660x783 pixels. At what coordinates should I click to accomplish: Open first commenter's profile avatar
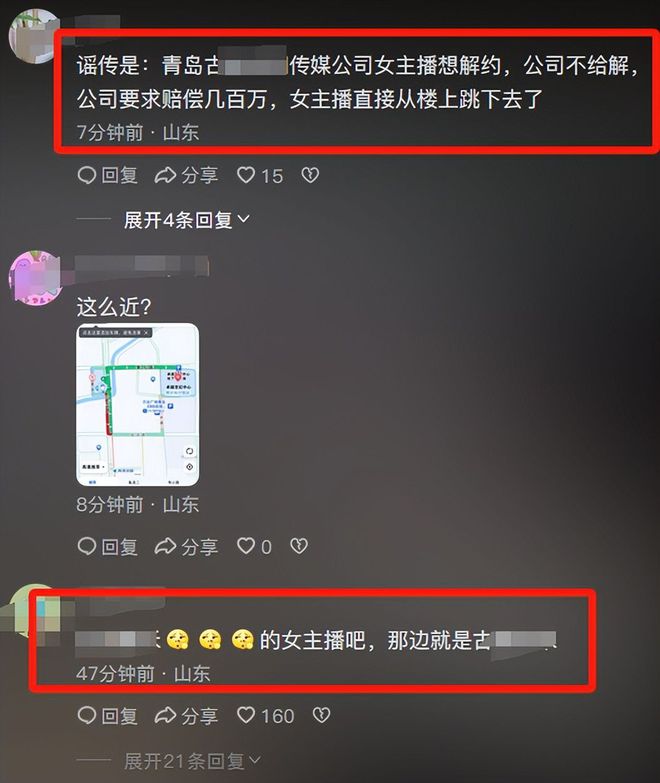pyautogui.click(x=32, y=36)
